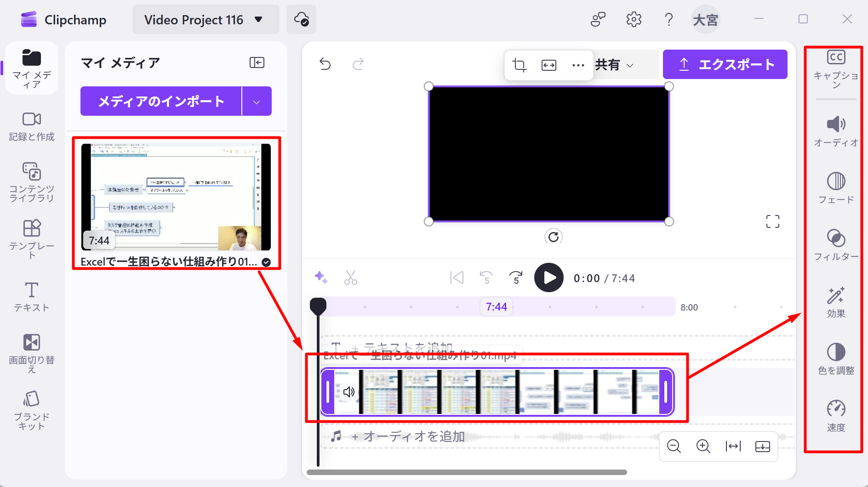Zoom in on the timeline
Image resolution: width=868 pixels, height=487 pixels.
(x=703, y=446)
